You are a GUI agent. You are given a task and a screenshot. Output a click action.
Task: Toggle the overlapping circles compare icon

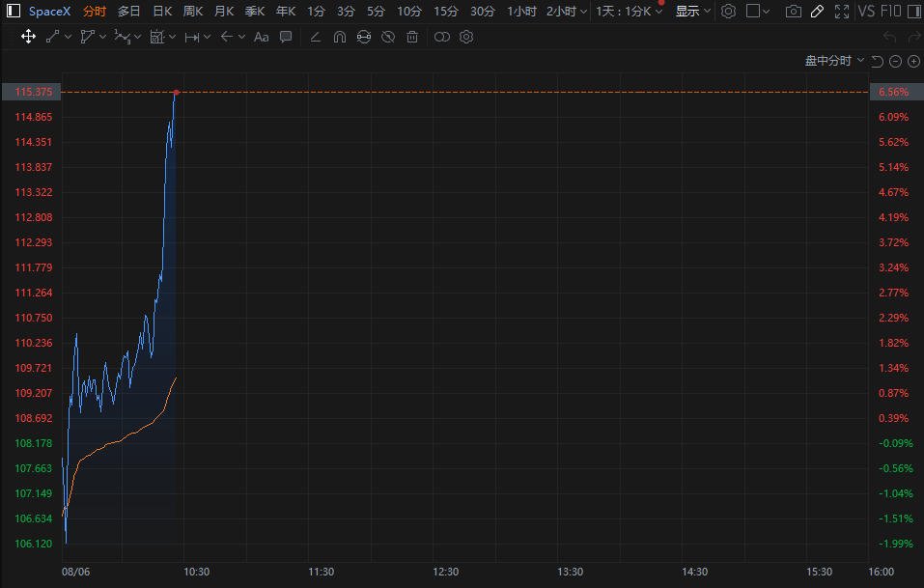(x=441, y=37)
